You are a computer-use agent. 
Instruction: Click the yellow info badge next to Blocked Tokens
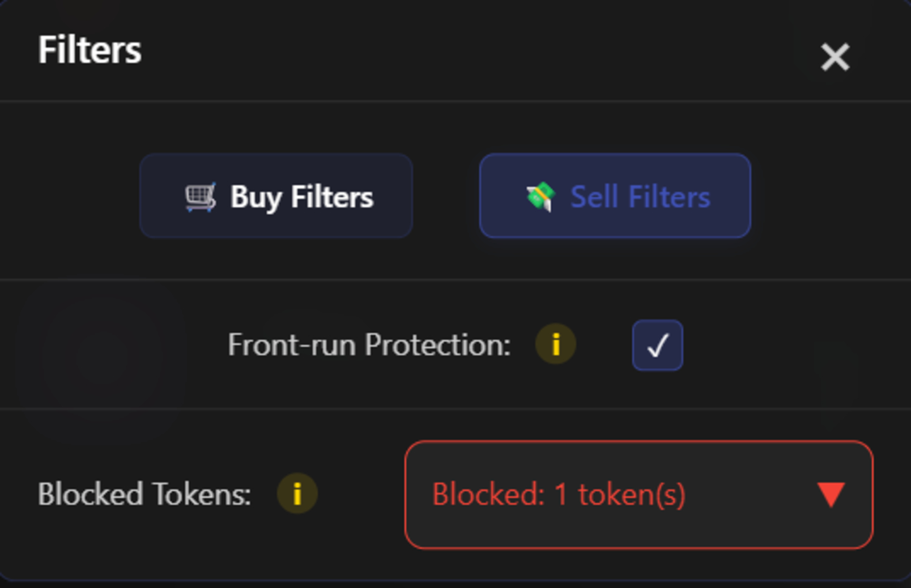[x=297, y=493]
